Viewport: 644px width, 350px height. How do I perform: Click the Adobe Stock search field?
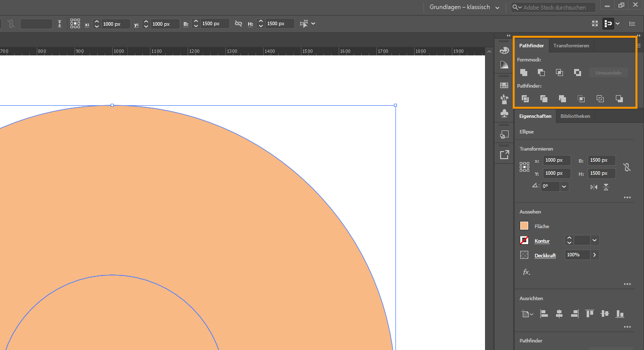point(553,8)
